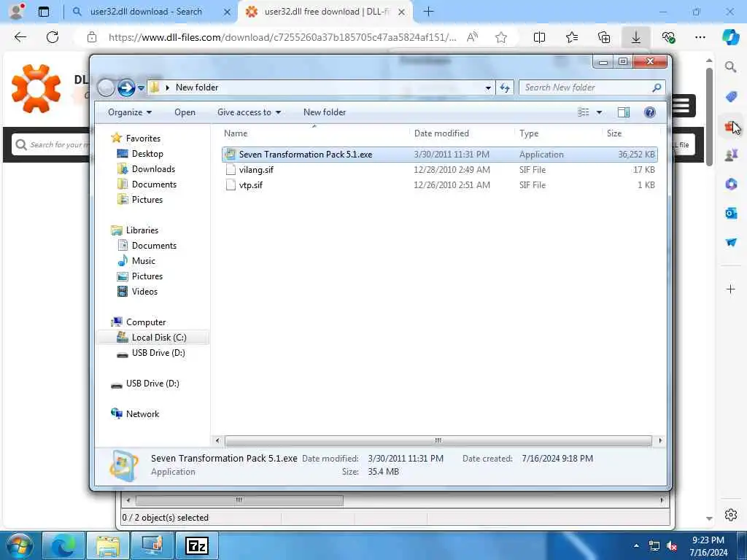The height and width of the screenshot is (560, 747).
Task: Click Open in the Explorer toolbar
Action: point(185,112)
